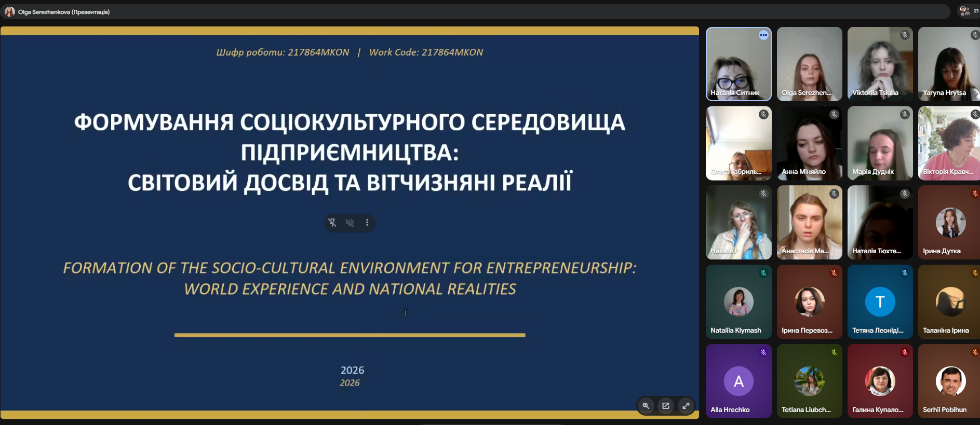Click muted mic icon on Viktoriia Tsiuha tile
980x425 pixels.
(905, 35)
